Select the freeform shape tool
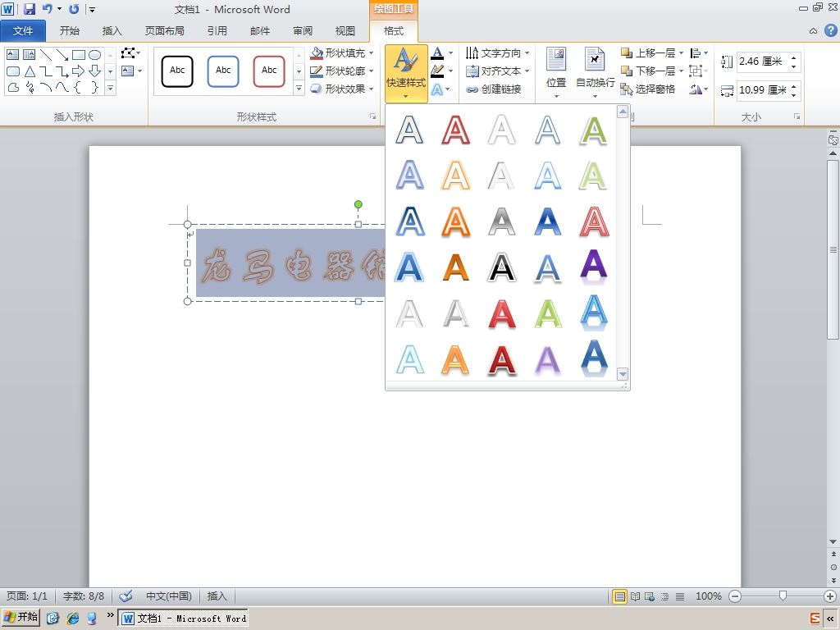Screen dimensions: 840x630 (x=13, y=87)
